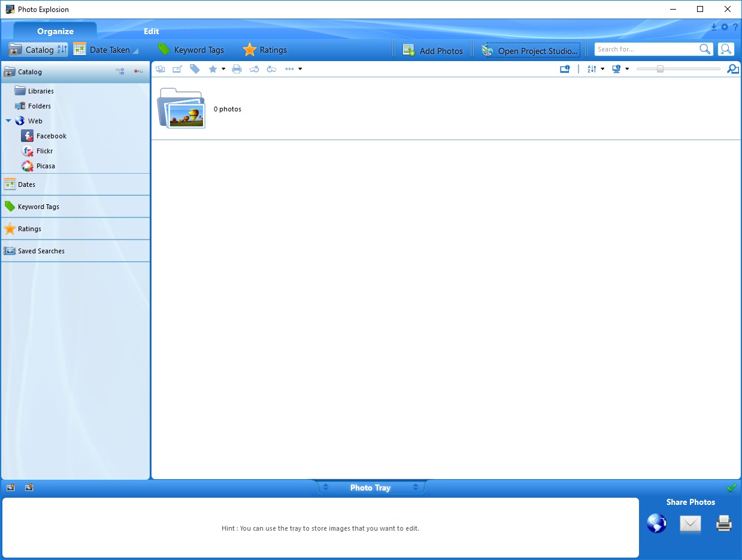
Task: Select the photo folder thumbnail with balloons
Action: tap(181, 108)
